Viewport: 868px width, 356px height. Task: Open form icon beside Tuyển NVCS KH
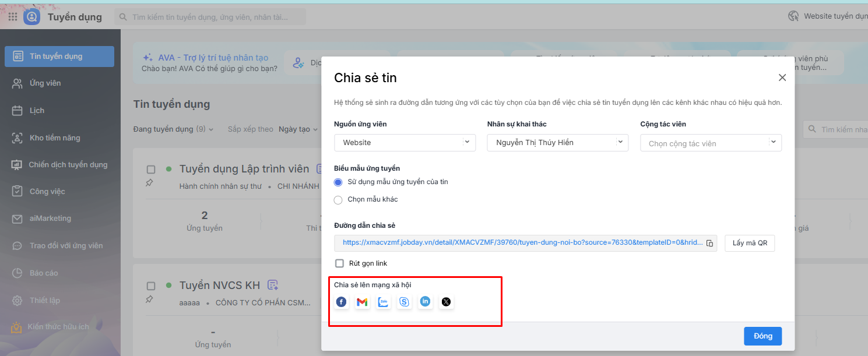(x=272, y=285)
